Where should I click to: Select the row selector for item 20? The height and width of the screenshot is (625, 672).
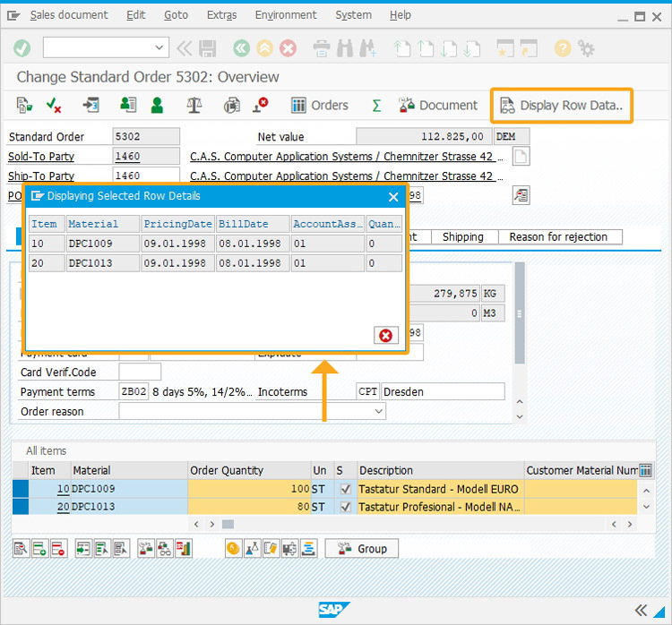click(20, 506)
